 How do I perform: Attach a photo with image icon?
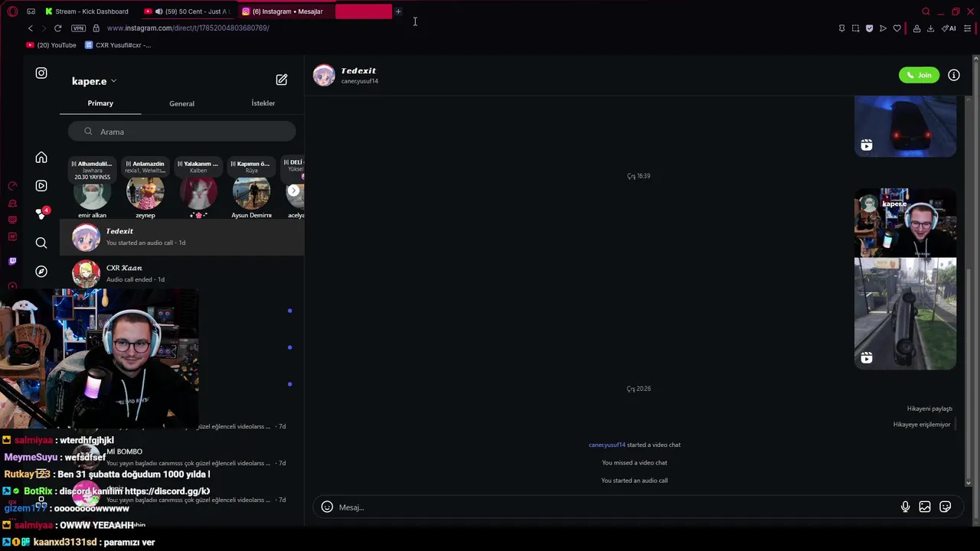925,507
